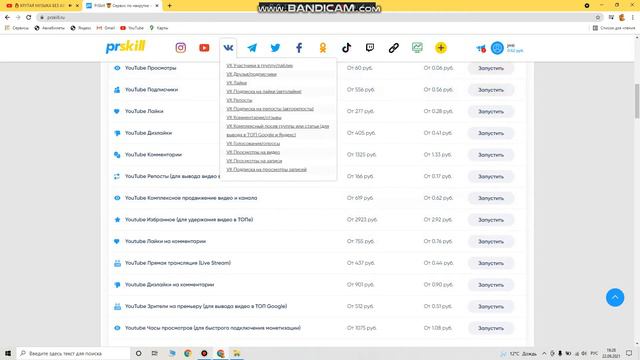The image size is (640, 360).
Task: Open the YouTube services icon in header
Action: 204,48
